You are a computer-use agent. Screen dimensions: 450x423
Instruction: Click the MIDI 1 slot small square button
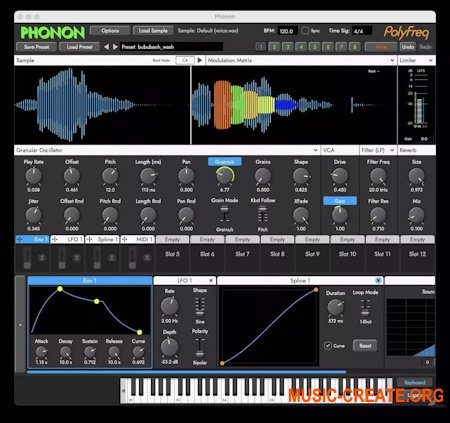(147, 257)
